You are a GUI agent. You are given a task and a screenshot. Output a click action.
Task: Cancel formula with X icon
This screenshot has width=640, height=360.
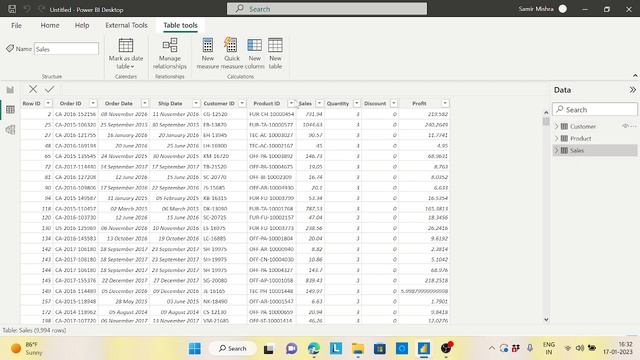coord(33,89)
